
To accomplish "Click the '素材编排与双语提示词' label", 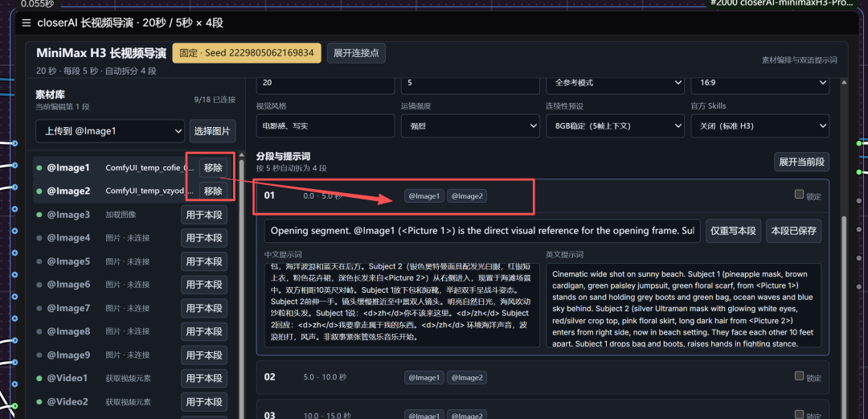I will (x=800, y=60).
